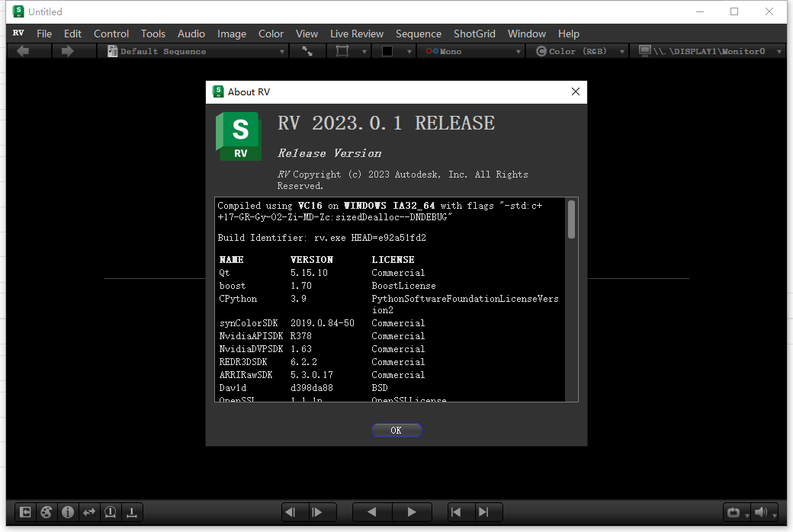This screenshot has height=532, width=793.
Task: Mute audio using the speaker control
Action: point(761,512)
